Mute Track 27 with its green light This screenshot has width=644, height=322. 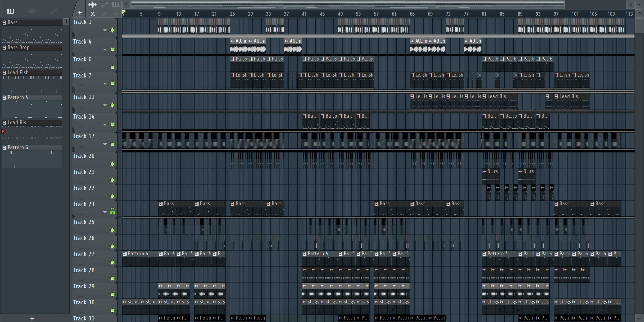click(112, 262)
